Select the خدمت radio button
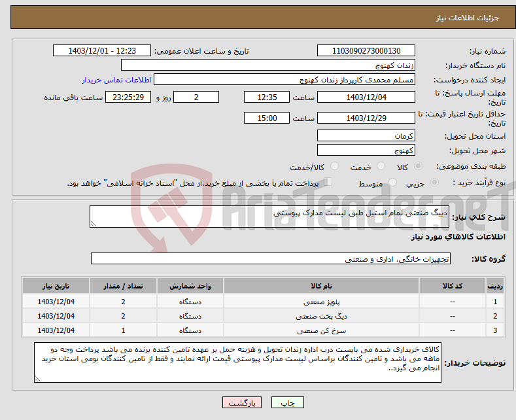 coord(381,166)
